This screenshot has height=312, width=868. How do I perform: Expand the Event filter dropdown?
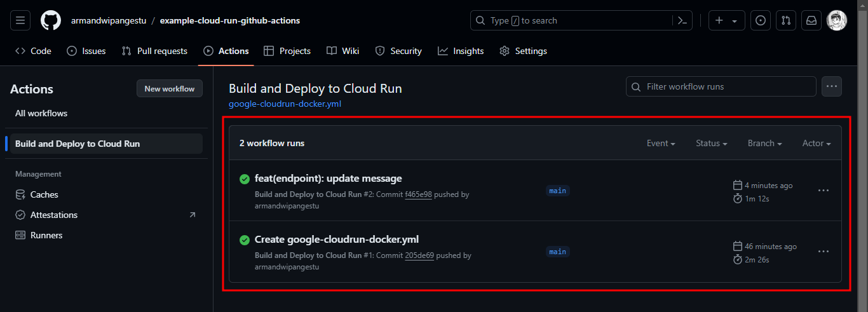[661, 144]
